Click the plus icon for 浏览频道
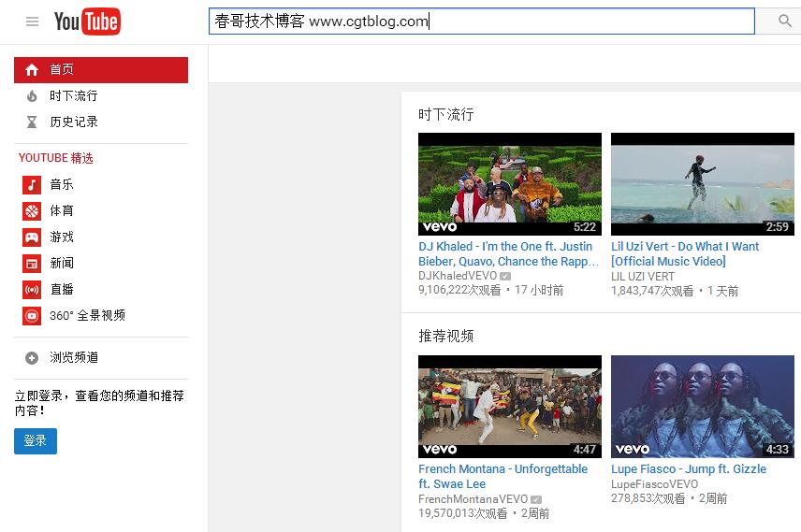Screen dimensions: 801x532 coord(32,358)
